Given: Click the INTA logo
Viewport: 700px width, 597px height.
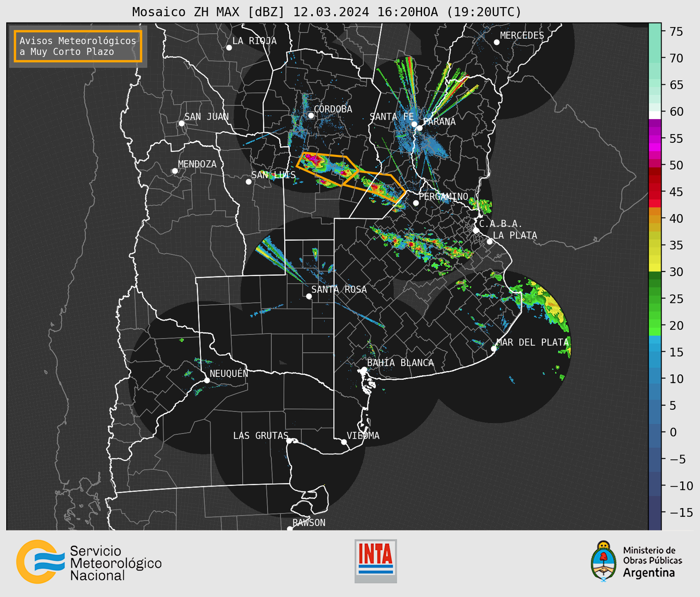Looking at the screenshot, I should coord(376,561).
